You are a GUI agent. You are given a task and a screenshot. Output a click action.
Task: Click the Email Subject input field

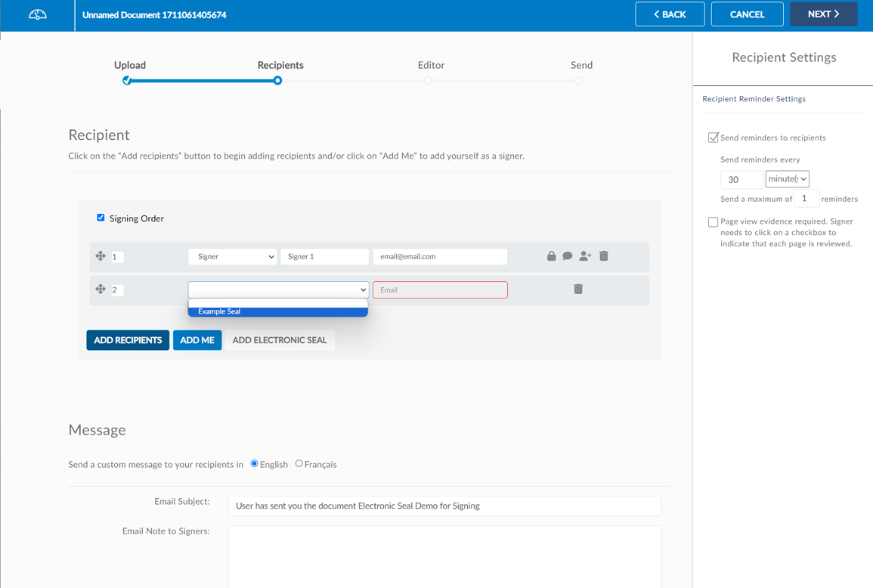point(444,506)
